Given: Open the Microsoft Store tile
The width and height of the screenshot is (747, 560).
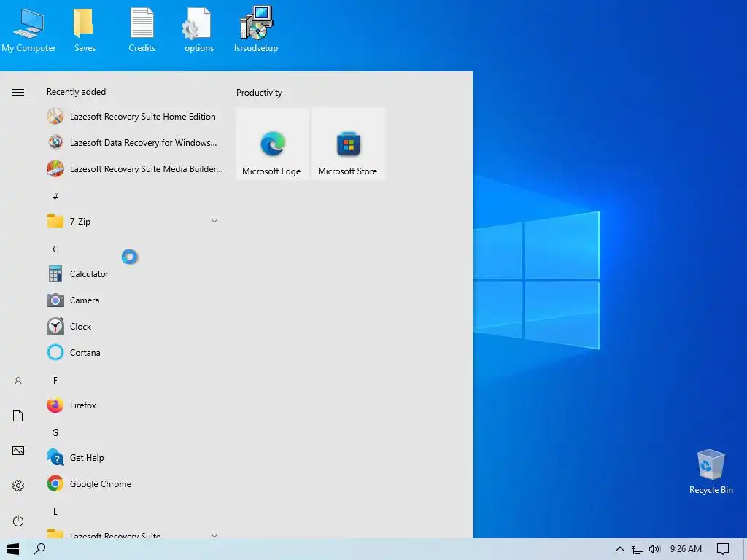Looking at the screenshot, I should point(348,144).
